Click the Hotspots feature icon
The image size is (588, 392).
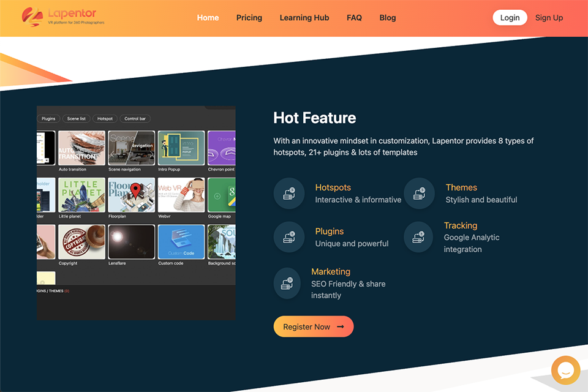[x=288, y=194]
